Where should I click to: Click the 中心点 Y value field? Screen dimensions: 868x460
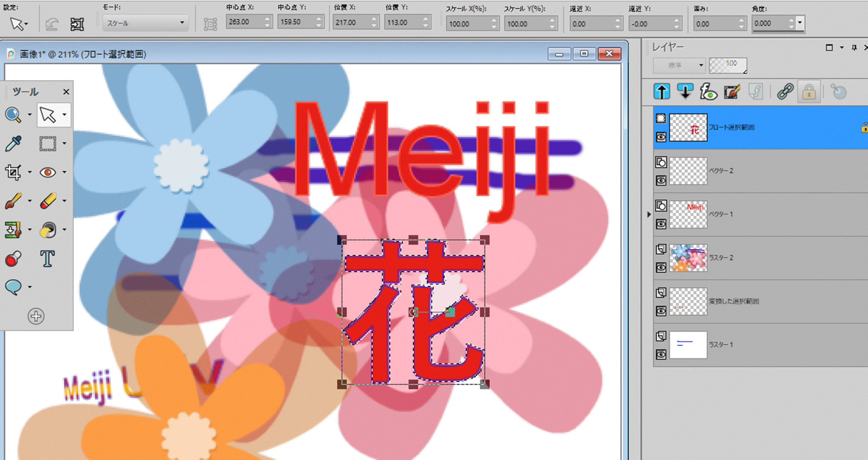(x=296, y=22)
